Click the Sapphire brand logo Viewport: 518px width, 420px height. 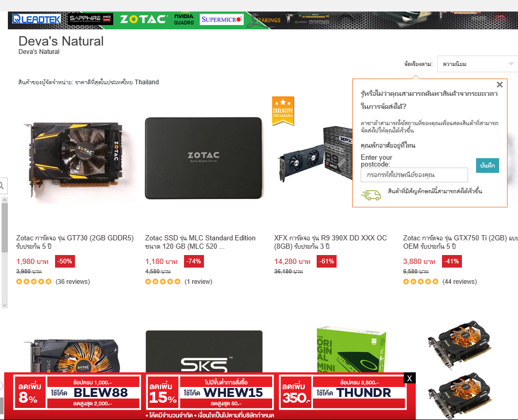pyautogui.click(x=90, y=19)
